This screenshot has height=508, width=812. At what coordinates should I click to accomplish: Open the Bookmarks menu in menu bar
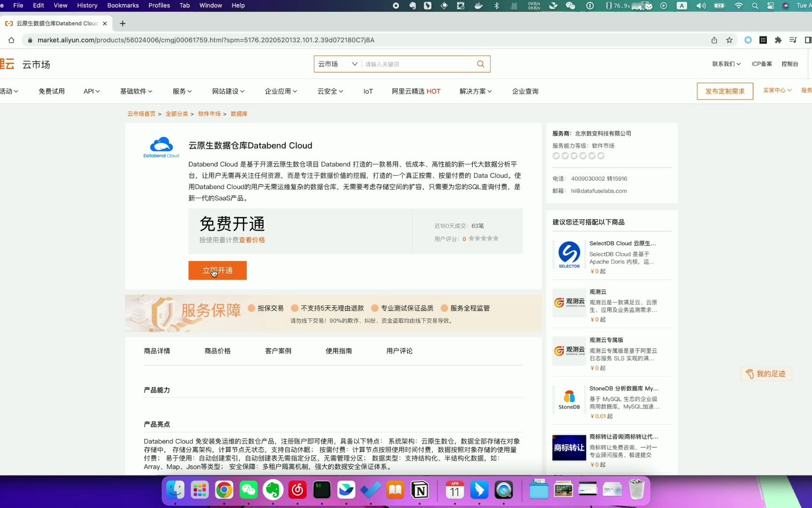[x=123, y=6]
